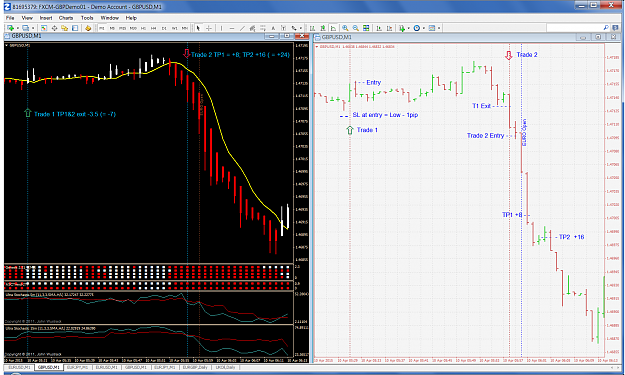This screenshot has width=625, height=375.
Task: Open the Insert menu
Action: pos(46,18)
